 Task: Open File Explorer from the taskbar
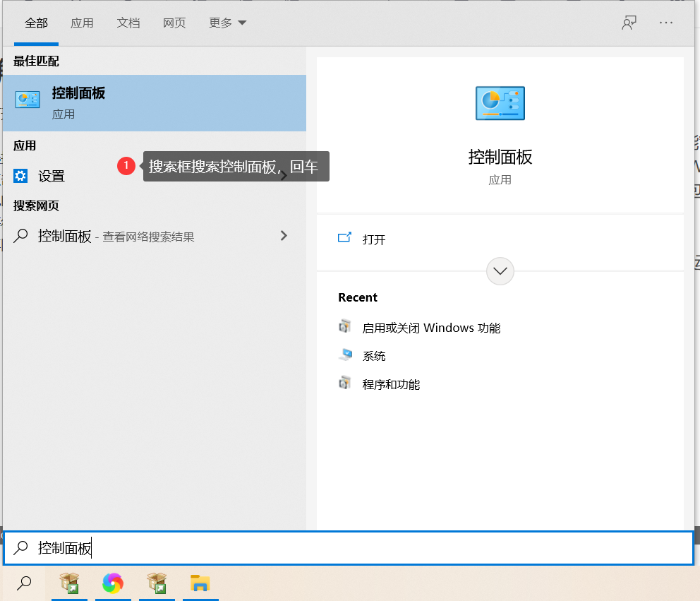[200, 584]
